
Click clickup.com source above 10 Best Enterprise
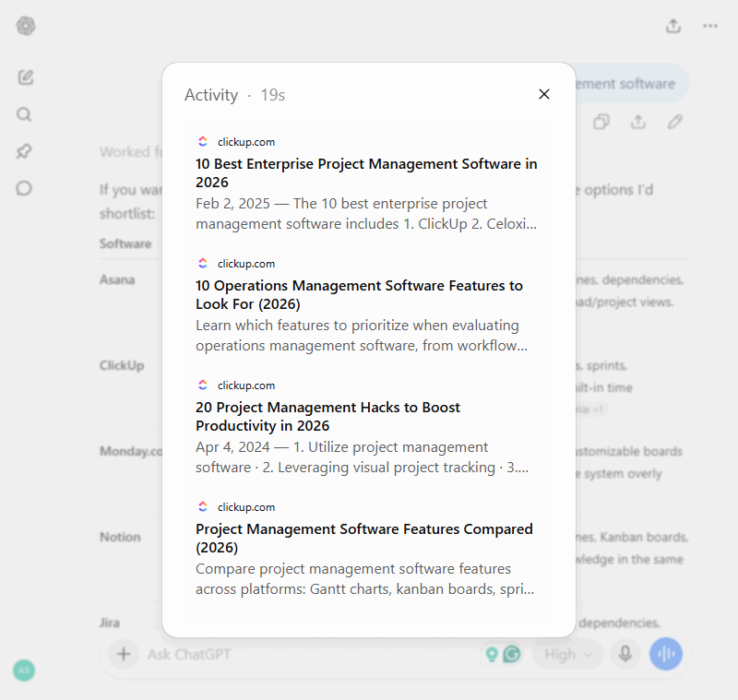coord(246,142)
